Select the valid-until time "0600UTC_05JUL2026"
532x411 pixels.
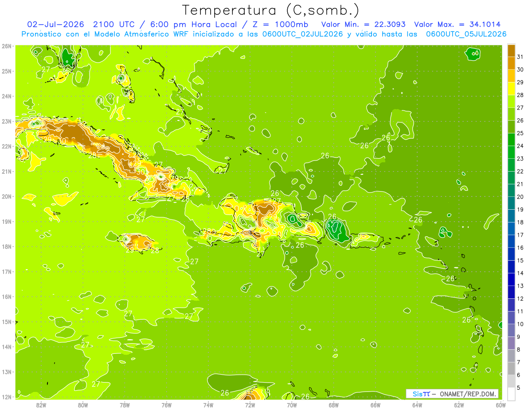coord(466,34)
